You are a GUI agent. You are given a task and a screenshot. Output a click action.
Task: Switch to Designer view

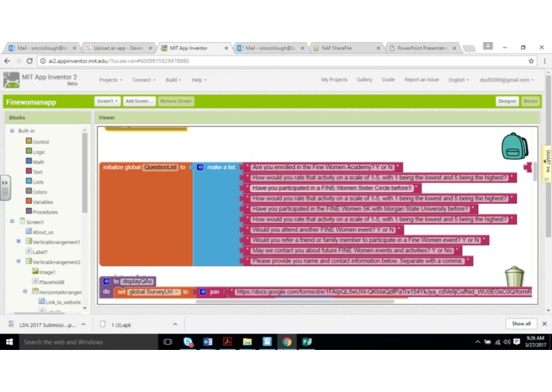click(507, 102)
